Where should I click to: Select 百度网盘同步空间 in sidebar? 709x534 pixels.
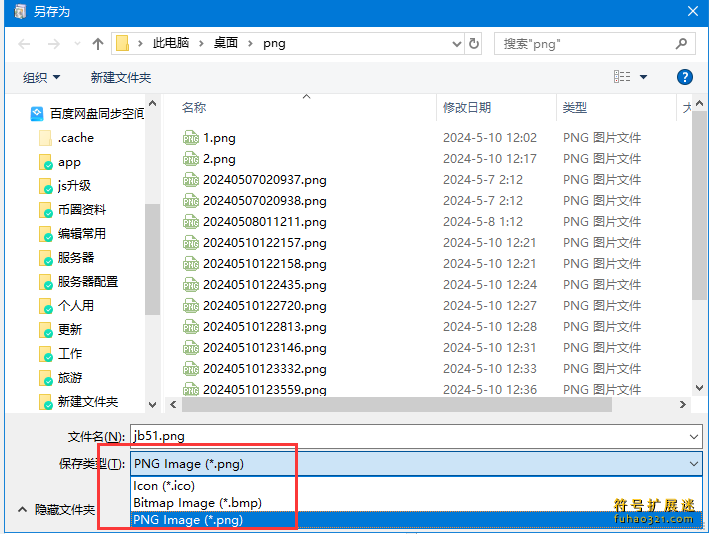coord(87,113)
